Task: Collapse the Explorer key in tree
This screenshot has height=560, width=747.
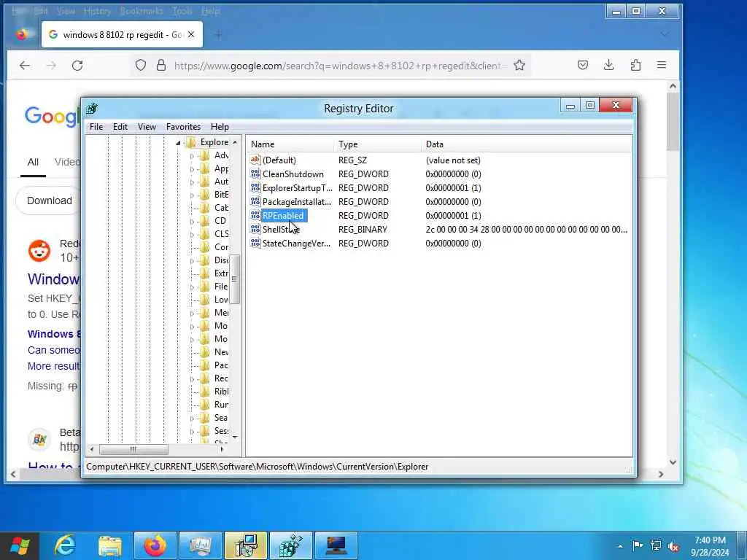Action: pos(178,142)
